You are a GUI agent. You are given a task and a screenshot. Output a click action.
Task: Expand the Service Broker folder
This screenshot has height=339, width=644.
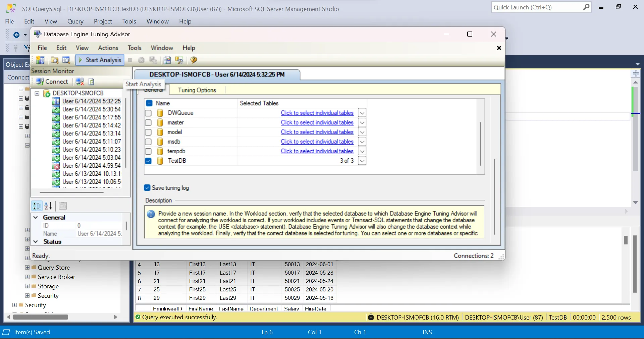click(x=28, y=277)
